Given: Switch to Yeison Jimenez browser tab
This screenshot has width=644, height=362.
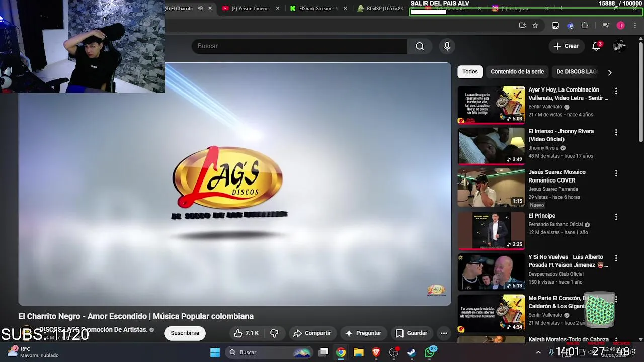Looking at the screenshot, I should pyautogui.click(x=251, y=9).
